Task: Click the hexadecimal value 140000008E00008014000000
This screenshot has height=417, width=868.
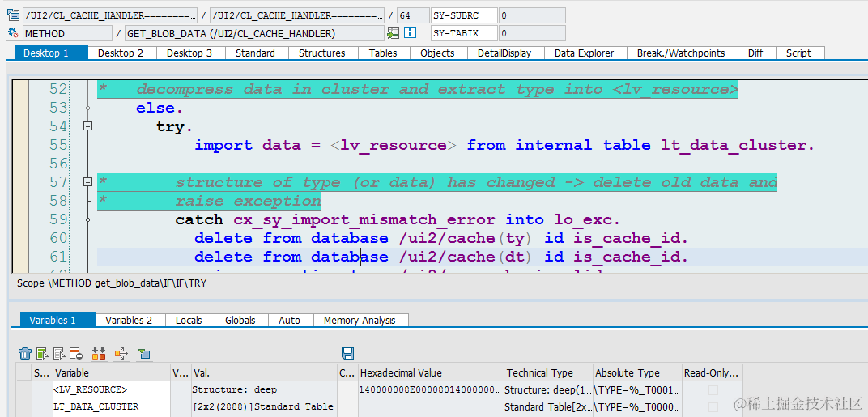Action: 432,389
